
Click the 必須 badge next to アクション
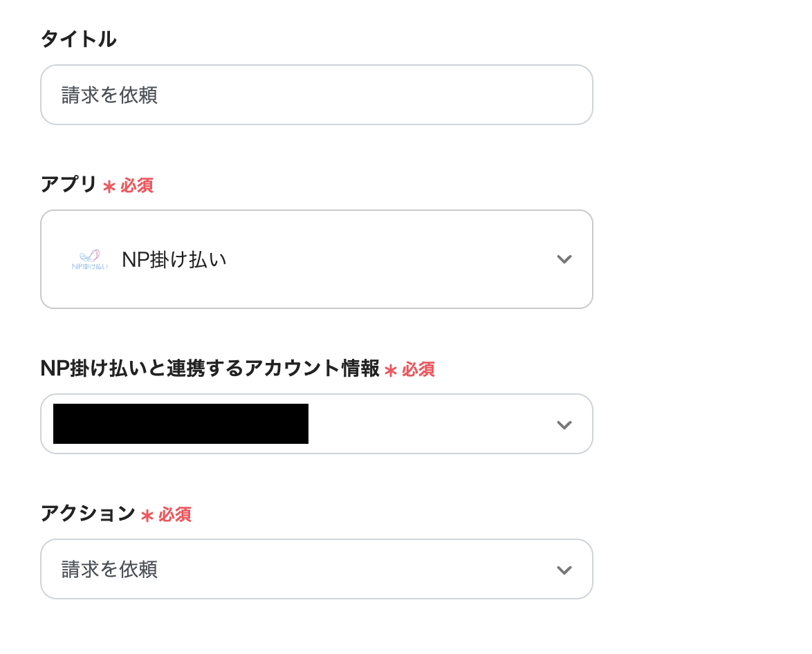[175, 515]
